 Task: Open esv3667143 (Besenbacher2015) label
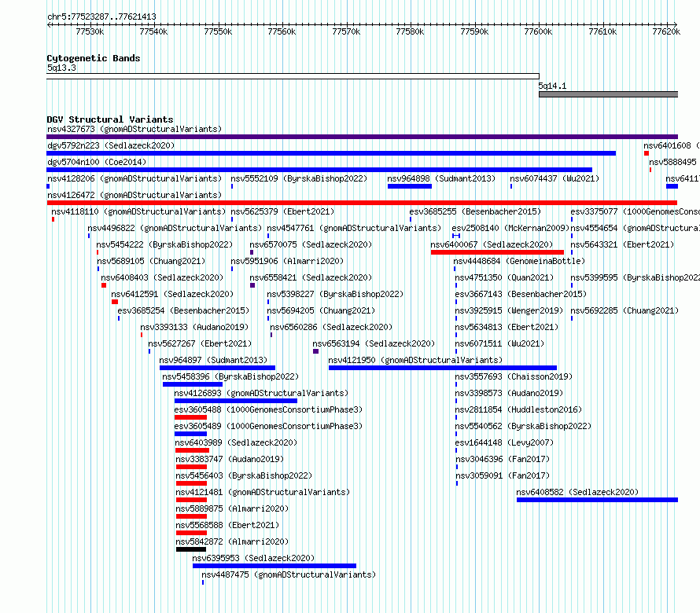point(521,294)
